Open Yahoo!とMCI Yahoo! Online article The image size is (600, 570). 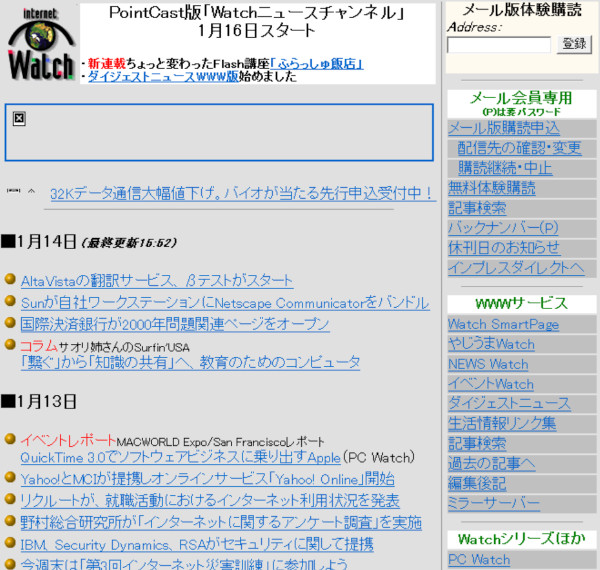tap(207, 479)
